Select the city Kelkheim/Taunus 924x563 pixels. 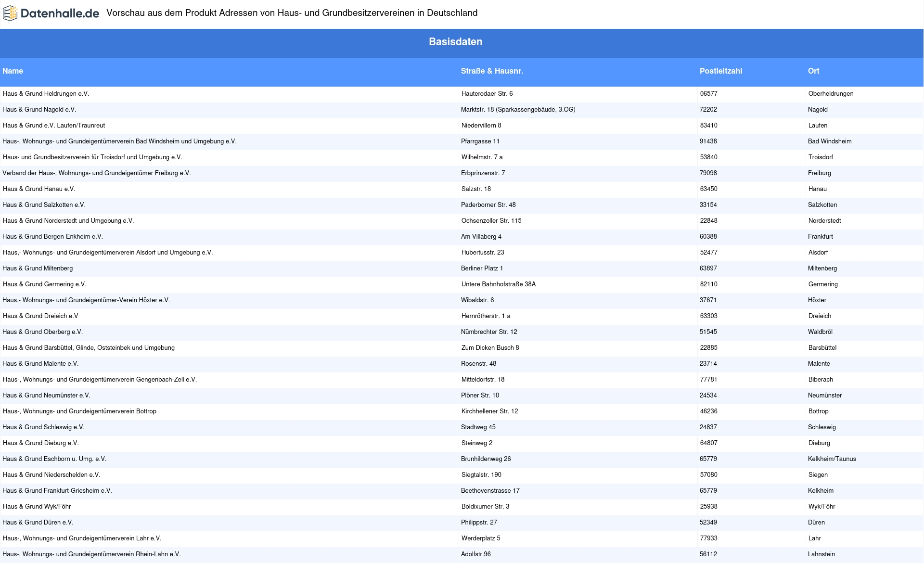coord(832,459)
